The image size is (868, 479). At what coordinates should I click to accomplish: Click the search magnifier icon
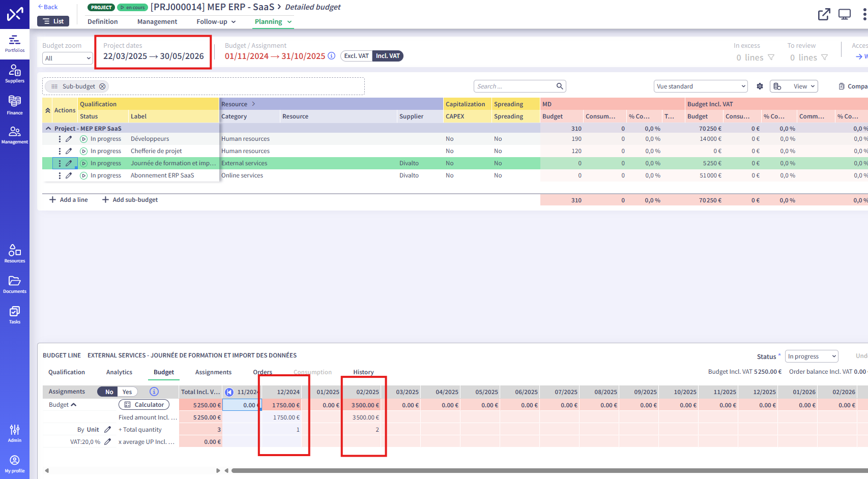[x=560, y=86]
